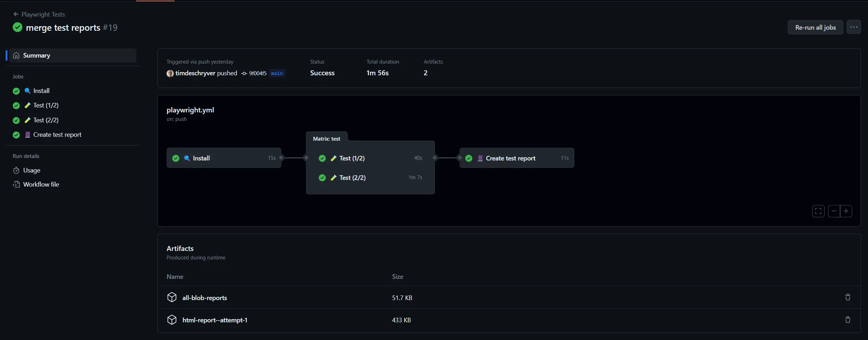Click timdeschryver's avatar image

pyautogui.click(x=170, y=73)
